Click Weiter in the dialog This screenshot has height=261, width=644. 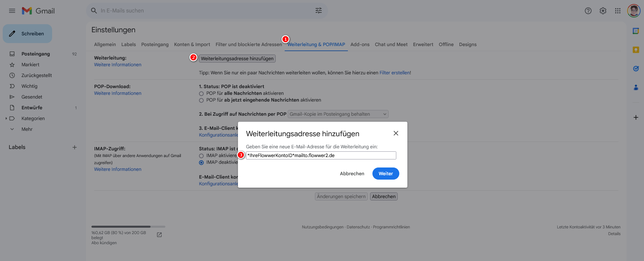(386, 174)
